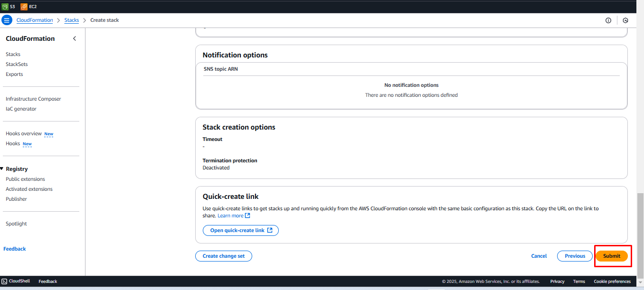Click the hexagon settings icon top right

625,20
